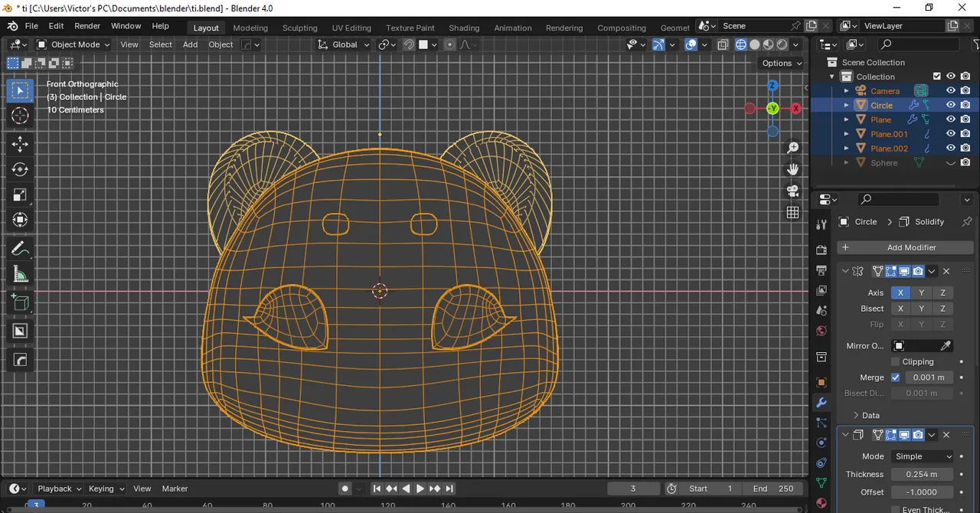Image resolution: width=980 pixels, height=513 pixels.
Task: Open the Physics properties tab
Action: [822, 443]
